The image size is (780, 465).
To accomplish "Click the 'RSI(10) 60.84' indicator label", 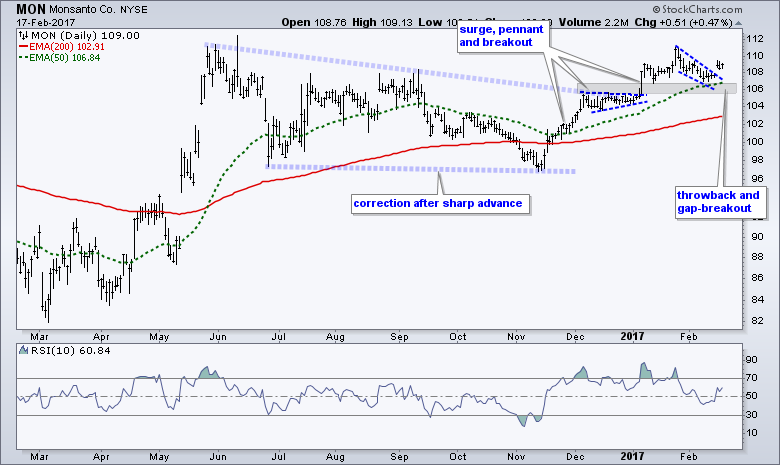I will tap(71, 351).
